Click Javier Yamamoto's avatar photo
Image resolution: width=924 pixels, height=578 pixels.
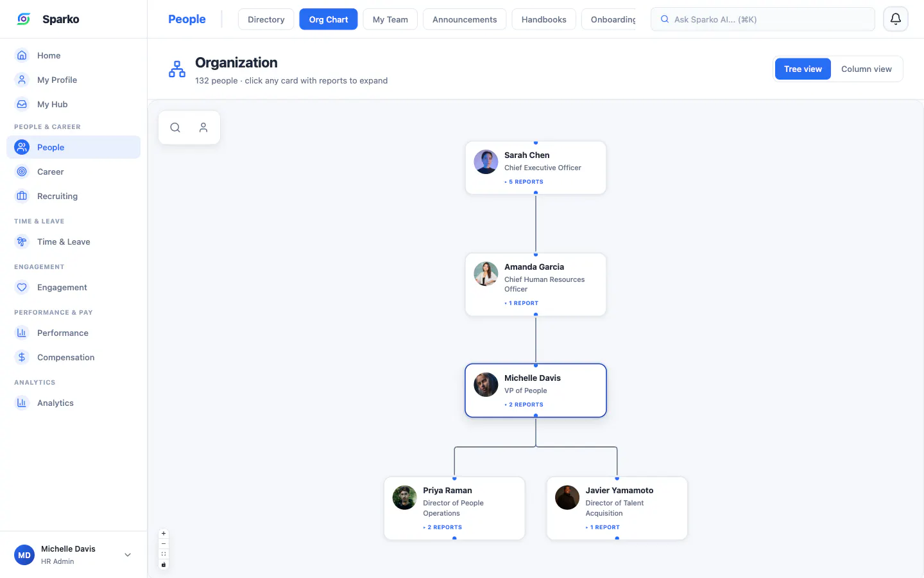tap(567, 497)
